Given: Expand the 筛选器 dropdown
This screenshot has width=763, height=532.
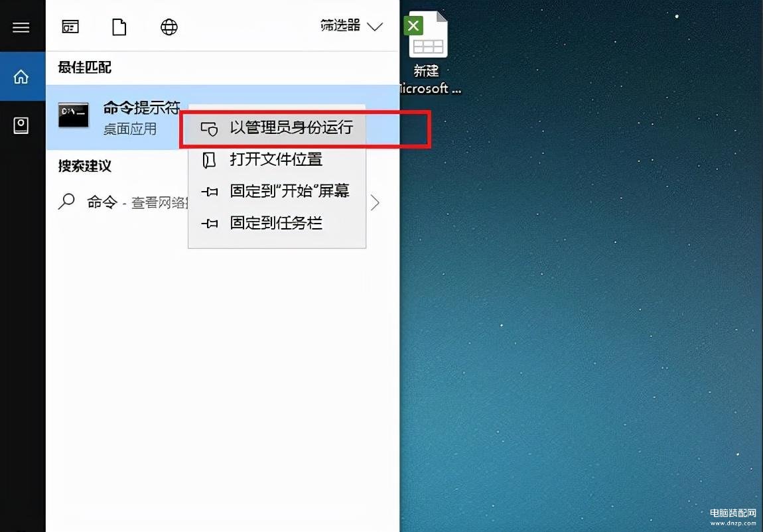Looking at the screenshot, I should pyautogui.click(x=352, y=25).
